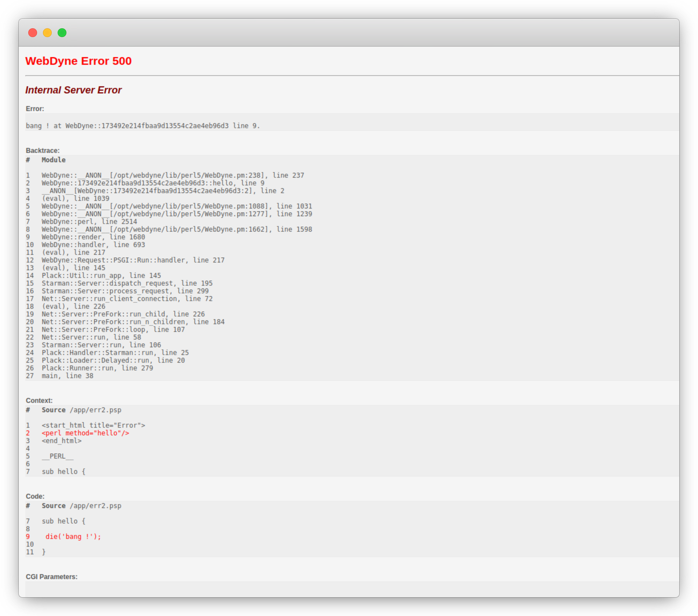
Task: Click the 'bang ! at WebDyne' error message
Action: [143, 126]
